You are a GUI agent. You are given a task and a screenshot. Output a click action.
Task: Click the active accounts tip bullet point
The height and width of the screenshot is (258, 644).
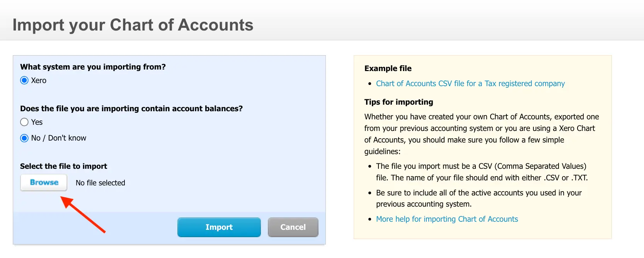point(479,198)
